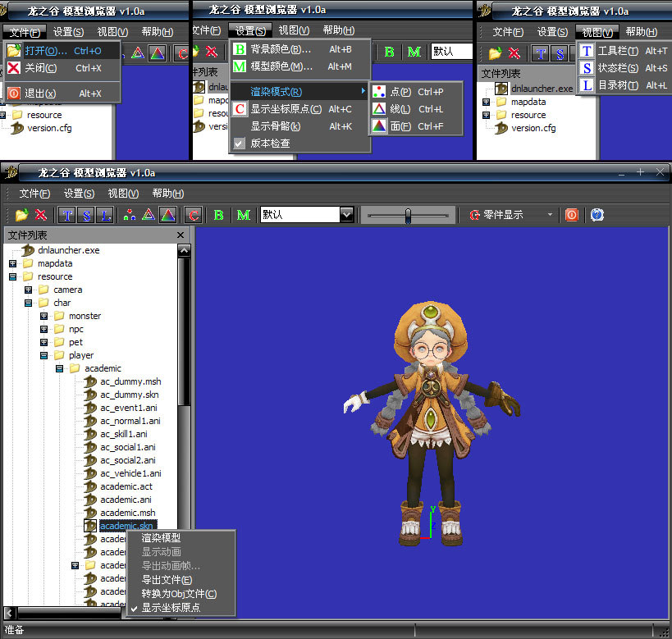The width and height of the screenshot is (672, 639).
Task: Expand the camera folder
Action: pos(28,290)
